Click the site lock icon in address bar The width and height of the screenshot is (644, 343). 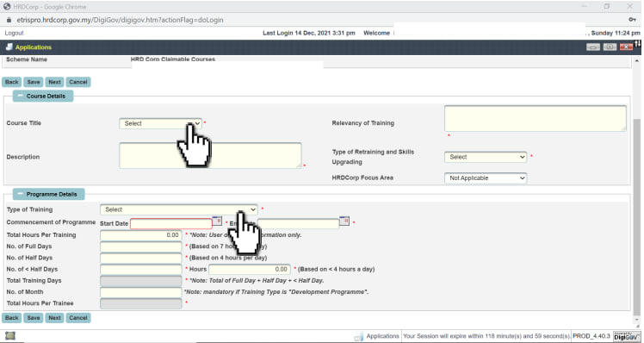point(9,20)
